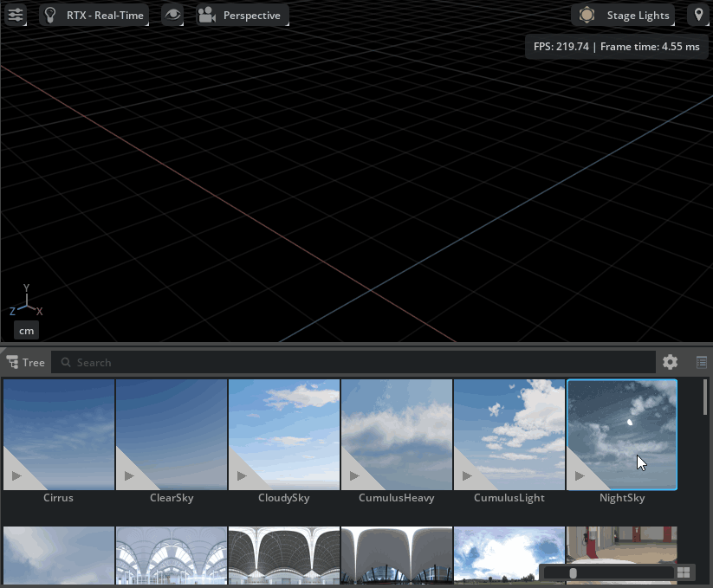Click the magnifier search icon
This screenshot has width=713, height=588.
click(66, 362)
